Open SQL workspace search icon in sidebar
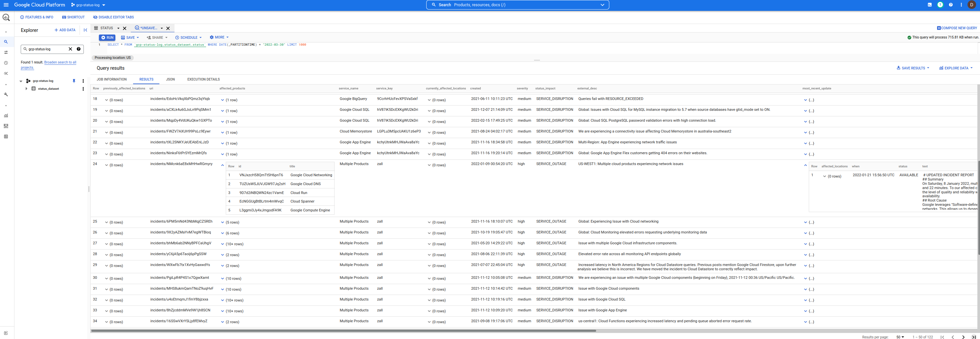Viewport: 980px width, 339px height. coord(6,42)
